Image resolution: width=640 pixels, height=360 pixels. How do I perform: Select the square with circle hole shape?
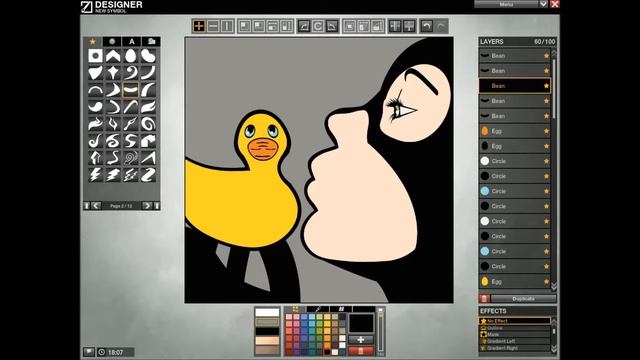tap(96, 56)
